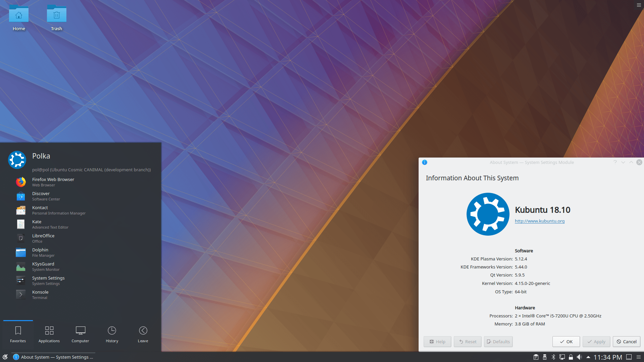Click Qt Version value '5.9.5'
This screenshot has width=644, height=362.
click(x=520, y=275)
